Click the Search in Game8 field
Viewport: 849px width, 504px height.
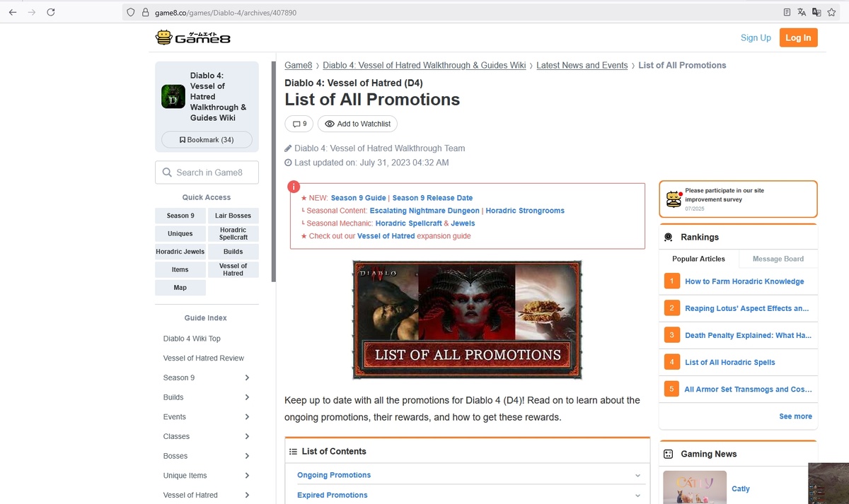(207, 172)
